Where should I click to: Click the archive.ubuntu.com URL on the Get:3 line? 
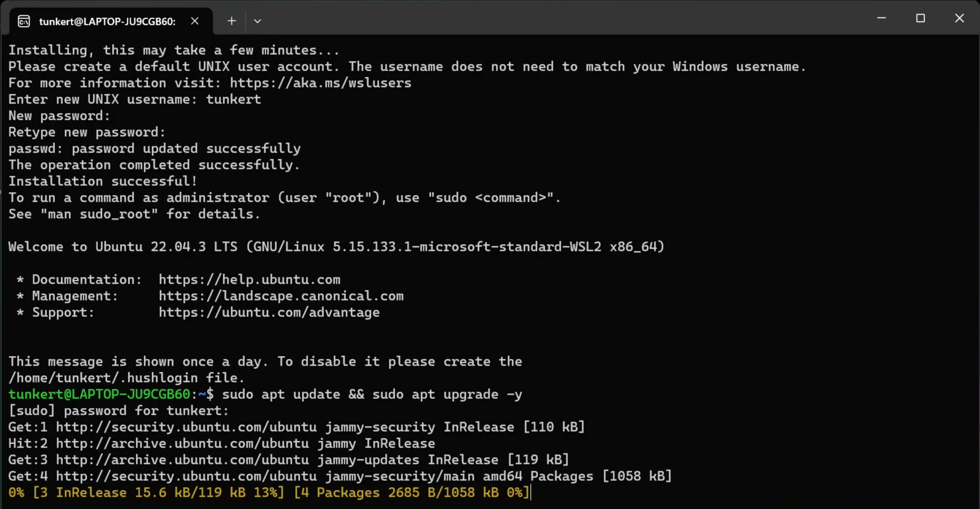182,460
